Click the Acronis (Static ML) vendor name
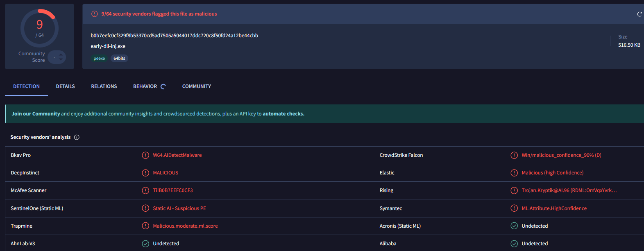This screenshot has width=644, height=251. 400,226
